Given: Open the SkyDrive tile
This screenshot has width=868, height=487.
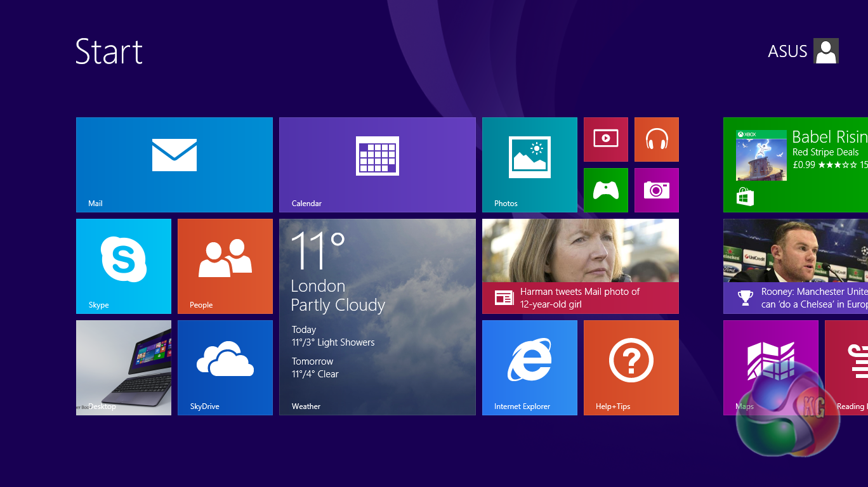Looking at the screenshot, I should [x=225, y=368].
